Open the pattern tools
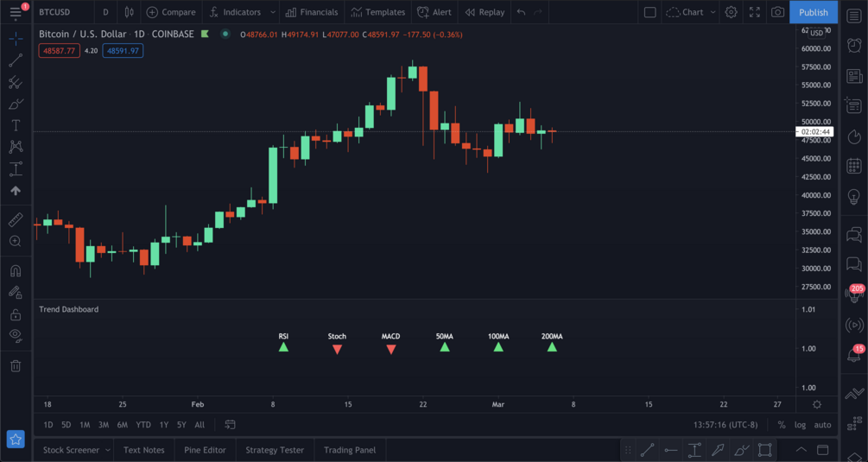Screen dimensions: 868x462 click(16, 147)
